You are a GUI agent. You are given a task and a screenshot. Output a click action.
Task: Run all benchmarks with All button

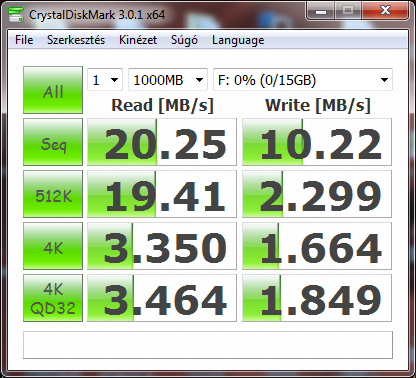53,90
